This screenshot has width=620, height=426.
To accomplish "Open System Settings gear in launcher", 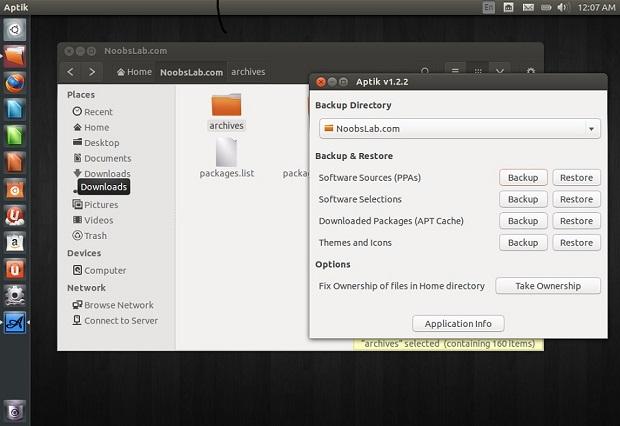I will tap(15, 296).
